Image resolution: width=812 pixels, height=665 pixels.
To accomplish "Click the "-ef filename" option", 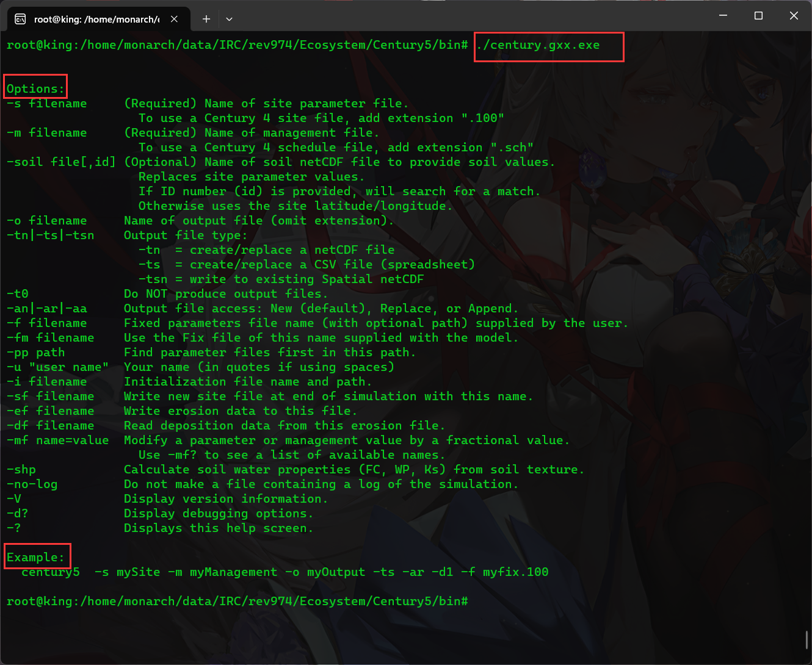I will (51, 411).
